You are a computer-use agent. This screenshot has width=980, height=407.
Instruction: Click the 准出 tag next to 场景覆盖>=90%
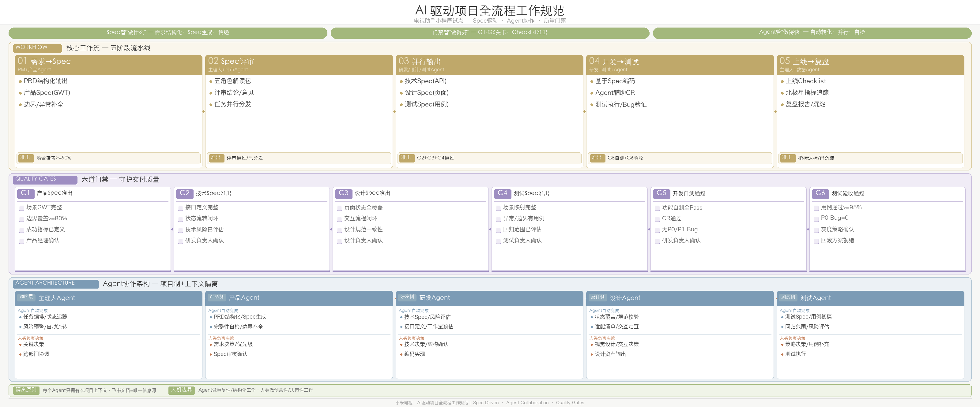pyautogui.click(x=25, y=158)
